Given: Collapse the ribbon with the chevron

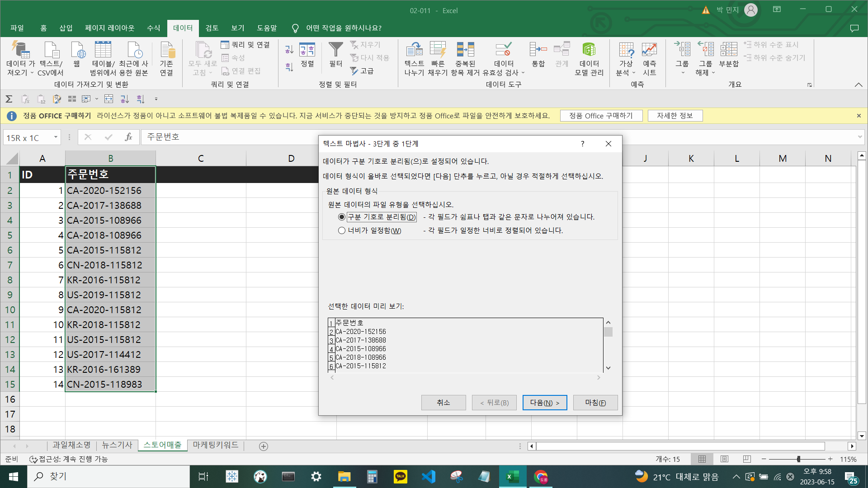Looking at the screenshot, I should pyautogui.click(x=859, y=84).
